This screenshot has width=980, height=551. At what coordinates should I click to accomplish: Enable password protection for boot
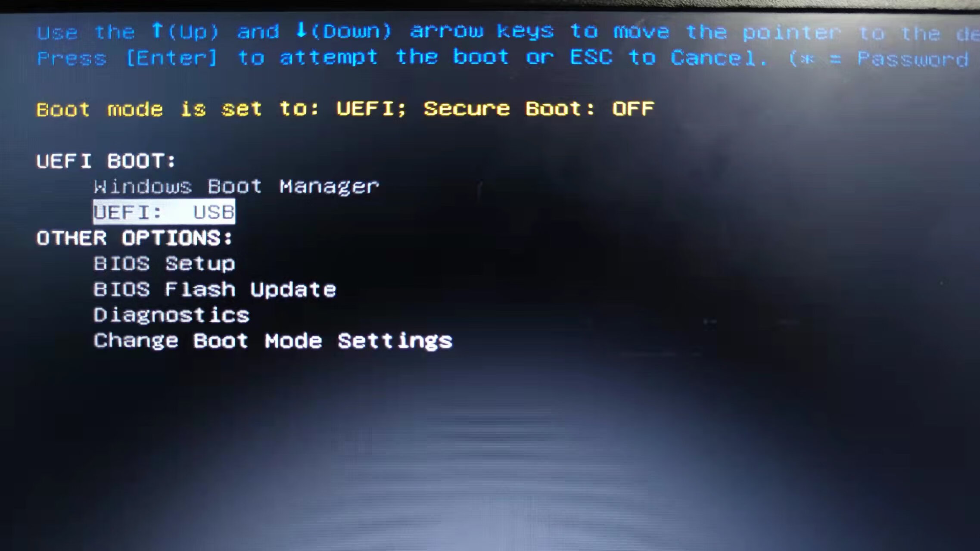point(164,263)
